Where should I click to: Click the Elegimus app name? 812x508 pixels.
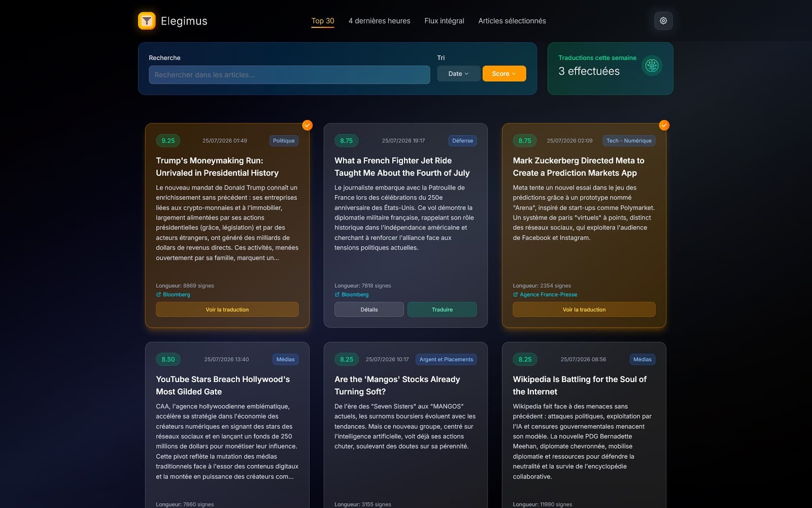(184, 21)
